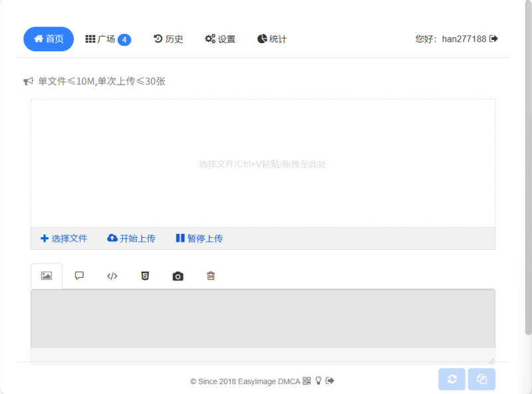The width and height of the screenshot is (532, 394).
Task: Click 选择文件 to choose files
Action: (64, 239)
